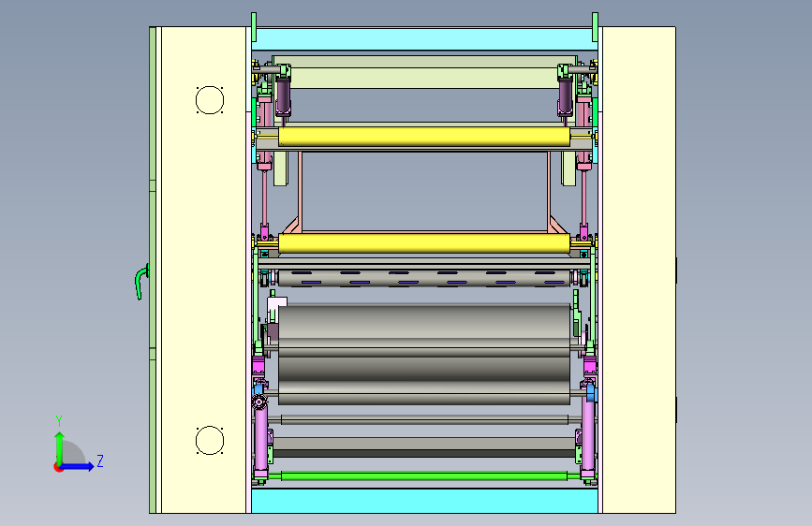This screenshot has height=526, width=812.
Task: Select the round handwheel at lower left
Action: (x=259, y=402)
